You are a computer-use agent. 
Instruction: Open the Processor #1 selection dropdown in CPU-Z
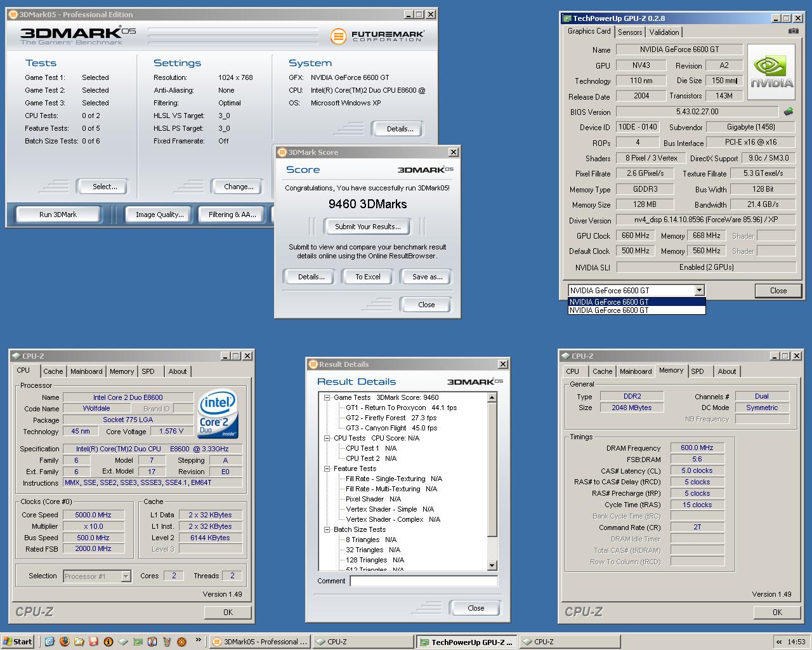pos(126,576)
